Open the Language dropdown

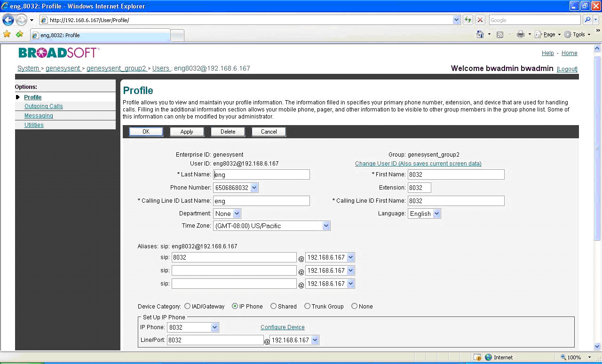tap(436, 214)
